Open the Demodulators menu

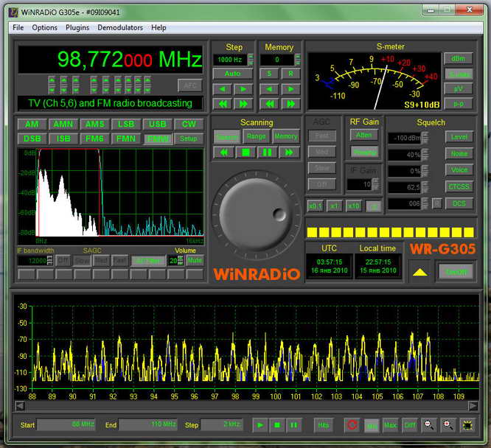[119, 27]
